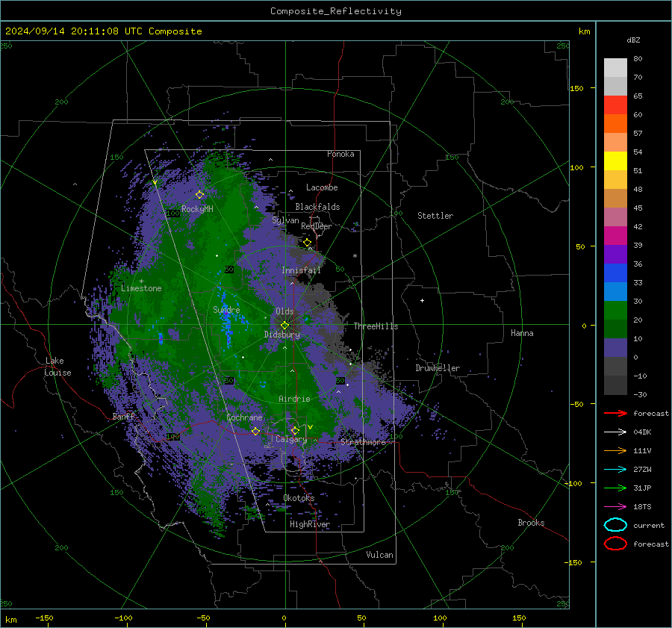Select the magenta 42 dBZ color swatch
672x628 pixels.
[615, 236]
